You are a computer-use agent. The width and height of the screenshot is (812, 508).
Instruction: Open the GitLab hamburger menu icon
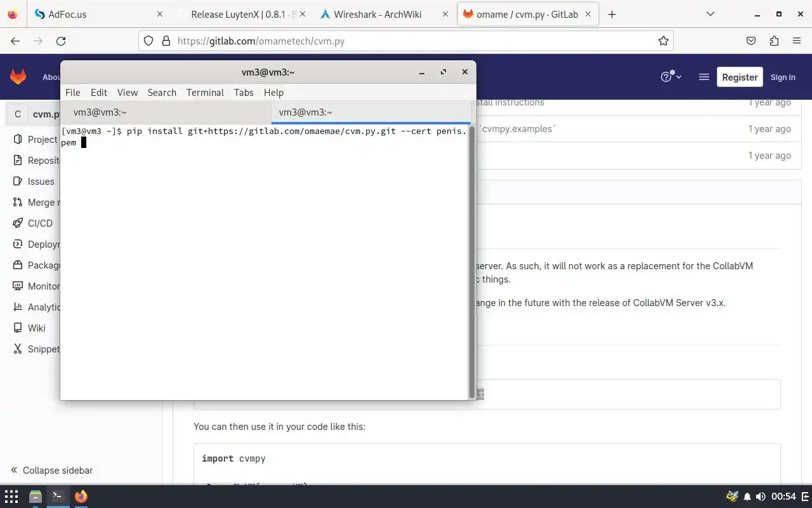(x=704, y=77)
